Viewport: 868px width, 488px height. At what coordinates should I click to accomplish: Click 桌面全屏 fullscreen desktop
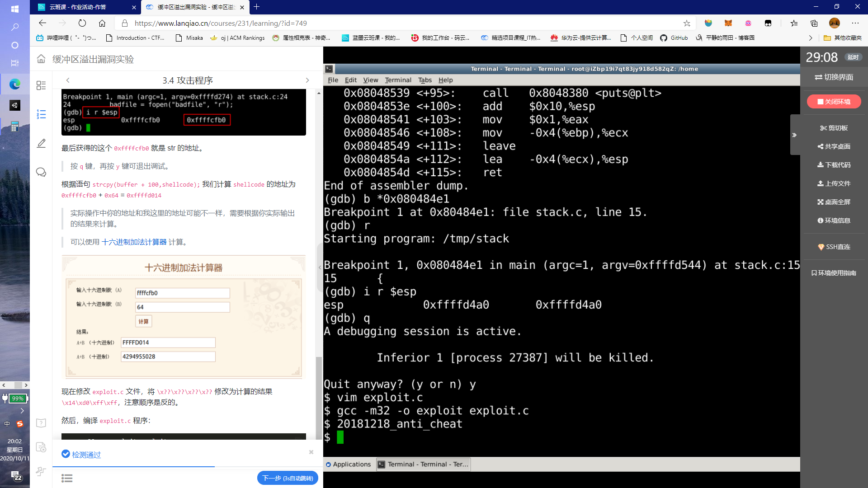click(834, 202)
